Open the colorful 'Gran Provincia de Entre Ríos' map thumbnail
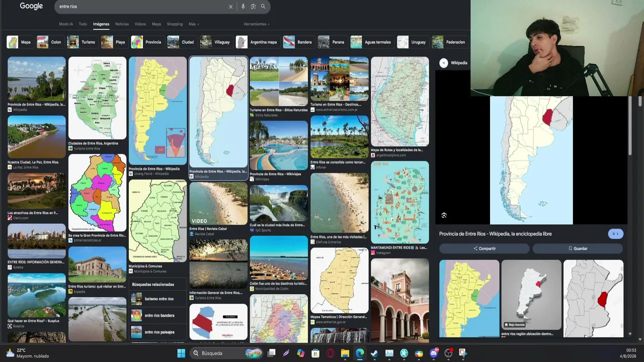Image resolution: width=644 pixels, height=362 pixels. [x=97, y=193]
